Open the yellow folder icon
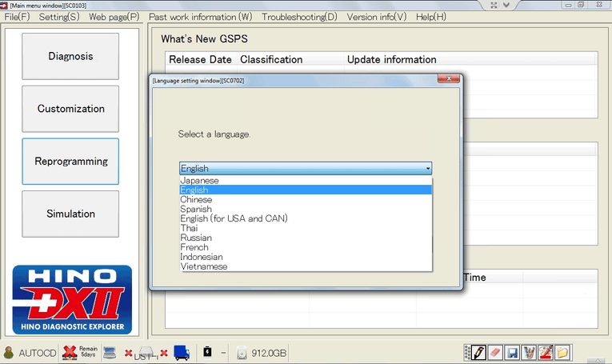This screenshot has height=364, width=612. pos(563,353)
